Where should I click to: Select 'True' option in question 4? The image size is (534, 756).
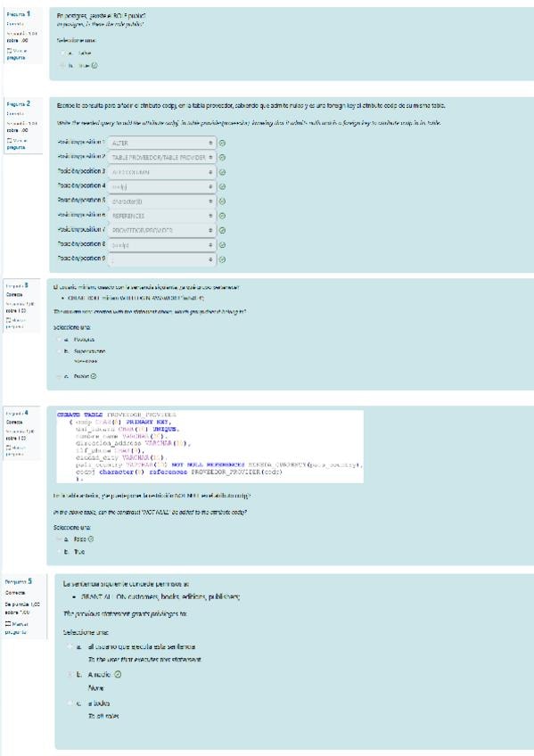click(59, 552)
